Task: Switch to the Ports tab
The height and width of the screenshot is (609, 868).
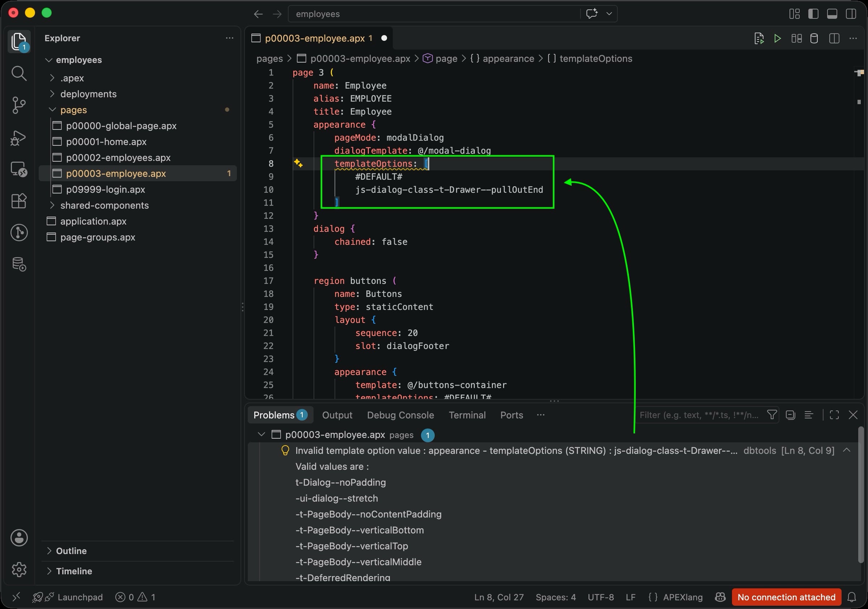Action: [x=511, y=415]
